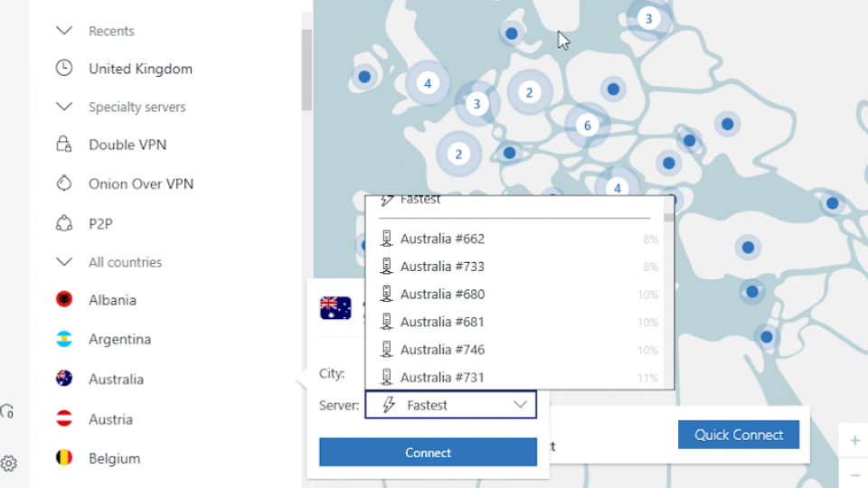Choose Austria in the country list
The image size is (868, 488).
coord(110,419)
